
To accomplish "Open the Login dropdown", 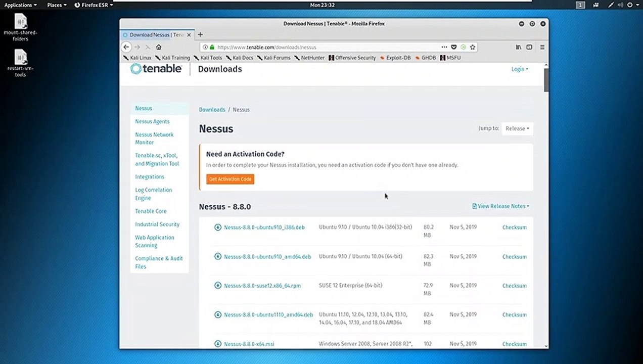I will click(x=520, y=69).
